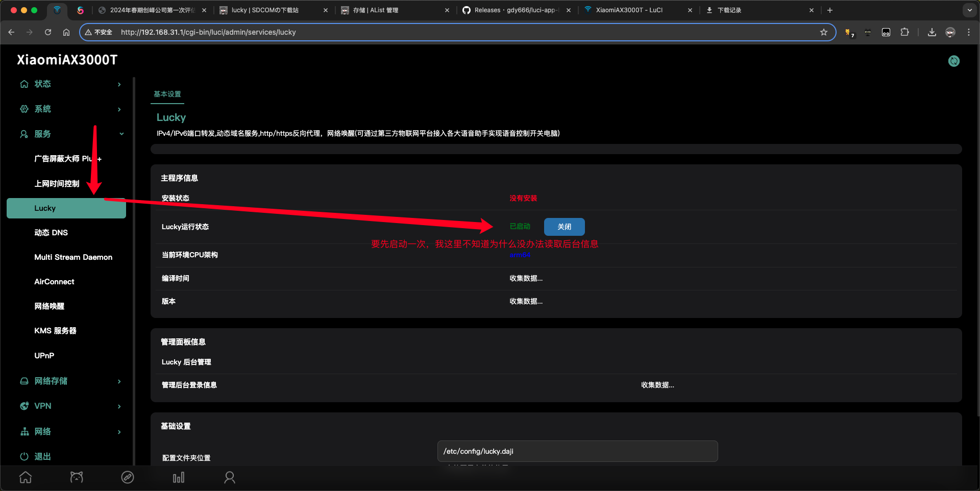Viewport: 980px width, 491px height.
Task: Open 广告屏蔽大师 Plus+ menu item
Action: coord(68,159)
